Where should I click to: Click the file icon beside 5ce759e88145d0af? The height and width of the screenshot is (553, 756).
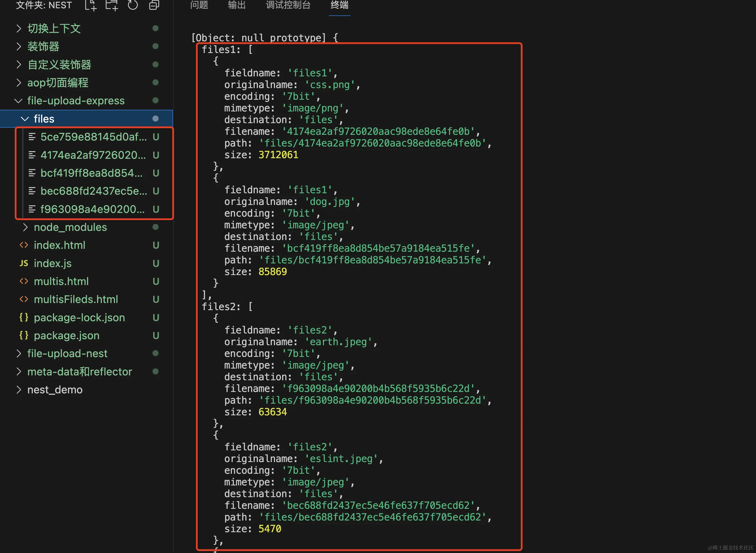click(x=32, y=137)
